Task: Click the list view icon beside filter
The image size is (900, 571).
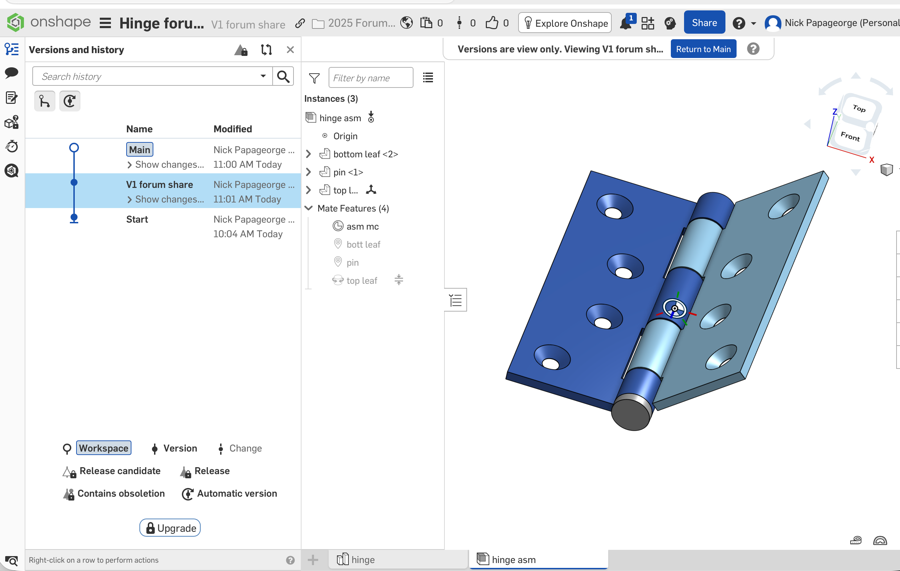Action: [428, 78]
